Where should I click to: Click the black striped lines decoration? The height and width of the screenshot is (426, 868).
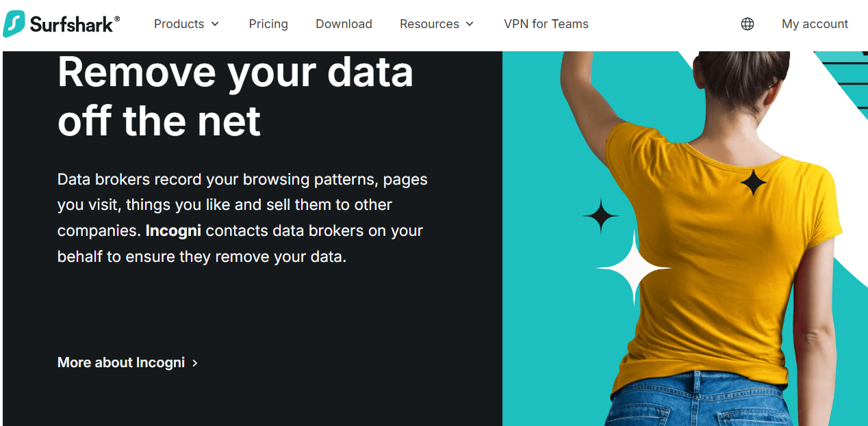849,77
